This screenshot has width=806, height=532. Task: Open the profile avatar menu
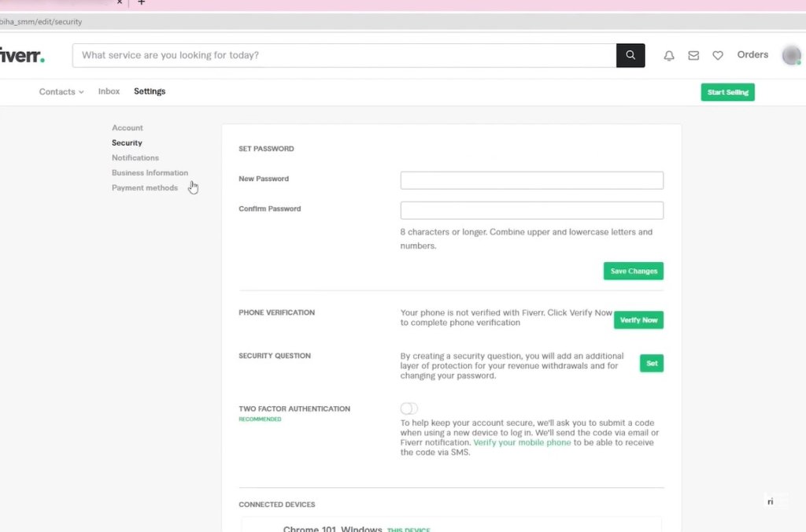click(x=790, y=55)
